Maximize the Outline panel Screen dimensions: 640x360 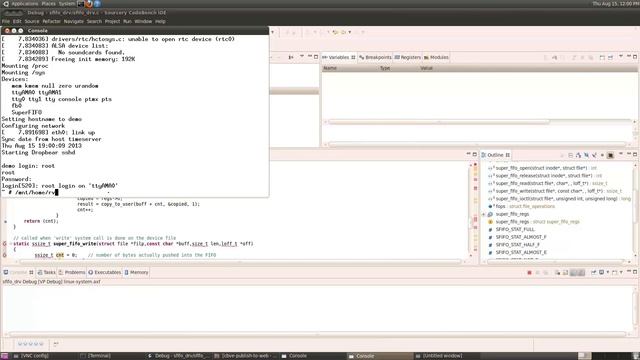pos(635,155)
